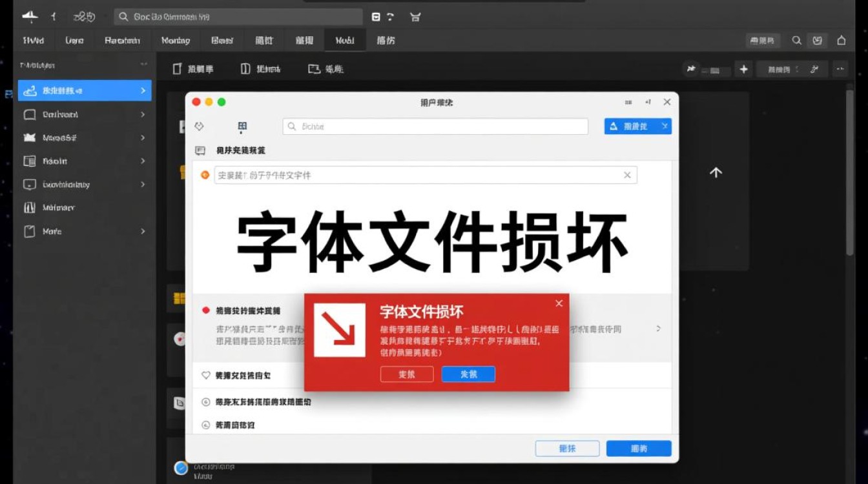
Task: Click the last clock-icon row in dialog
Action: click(x=432, y=425)
